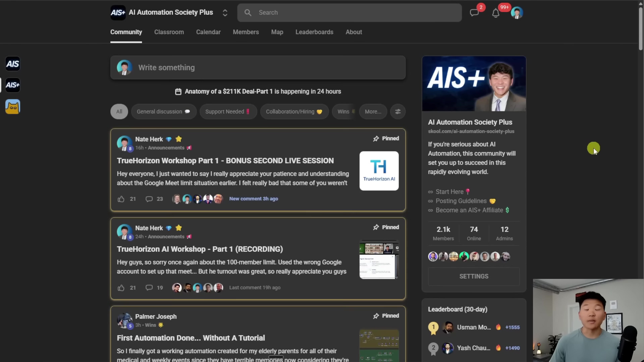Open the chat messages icon

(474, 13)
